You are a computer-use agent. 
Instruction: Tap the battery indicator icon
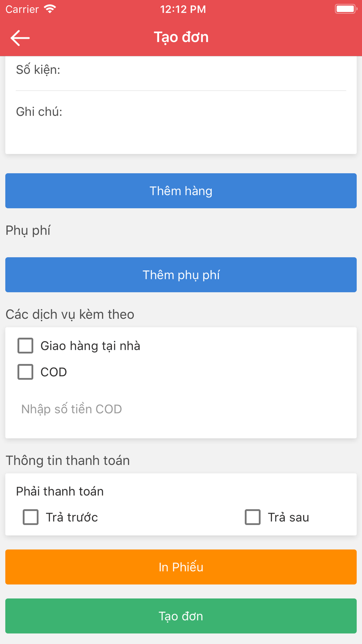(x=346, y=9)
